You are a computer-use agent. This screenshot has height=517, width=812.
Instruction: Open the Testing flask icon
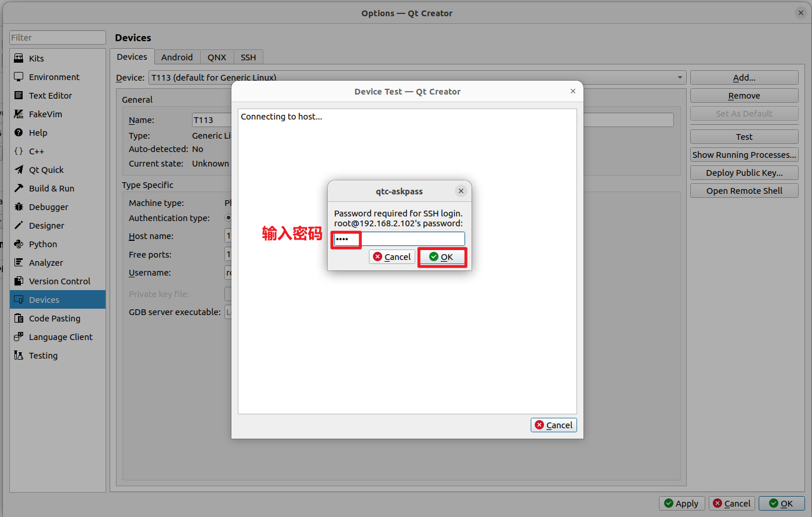click(19, 355)
